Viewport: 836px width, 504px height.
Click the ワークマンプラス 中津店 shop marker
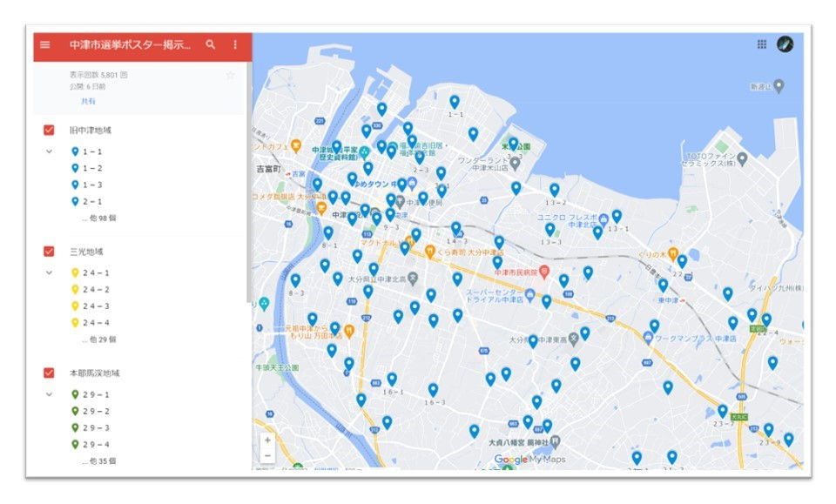648,337
